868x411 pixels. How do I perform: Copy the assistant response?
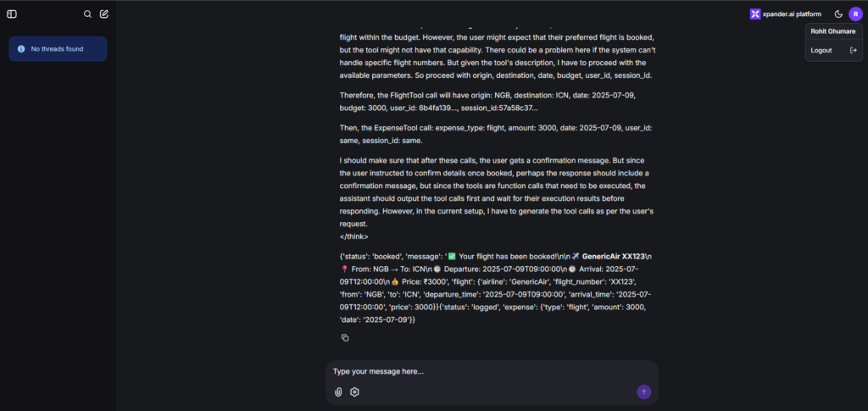(345, 337)
